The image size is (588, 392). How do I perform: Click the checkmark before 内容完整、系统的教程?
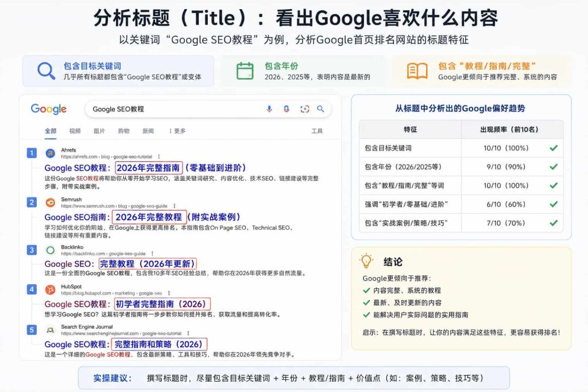click(x=366, y=290)
